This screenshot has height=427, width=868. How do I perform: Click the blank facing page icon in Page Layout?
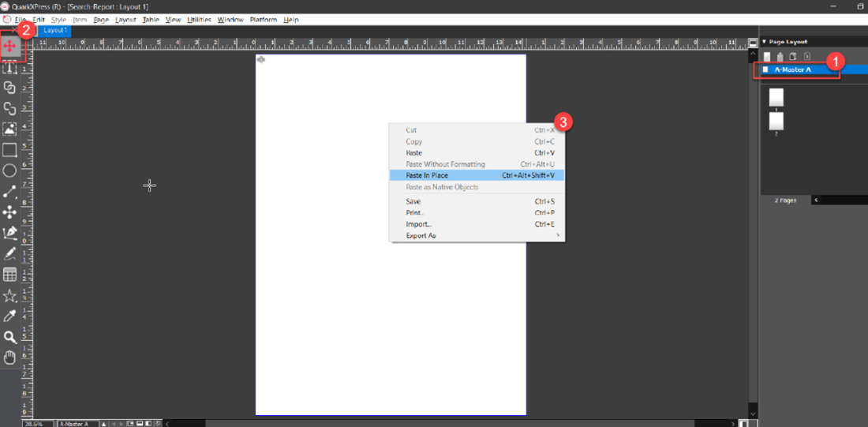tap(780, 57)
